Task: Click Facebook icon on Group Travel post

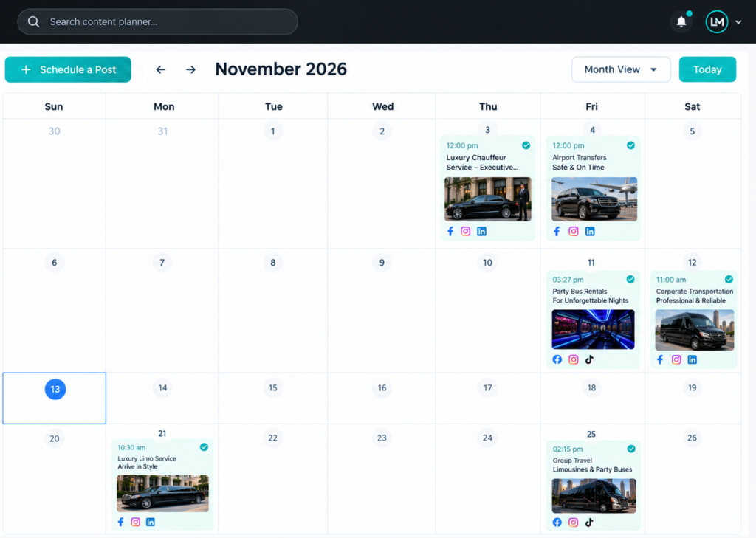Action: (x=557, y=522)
